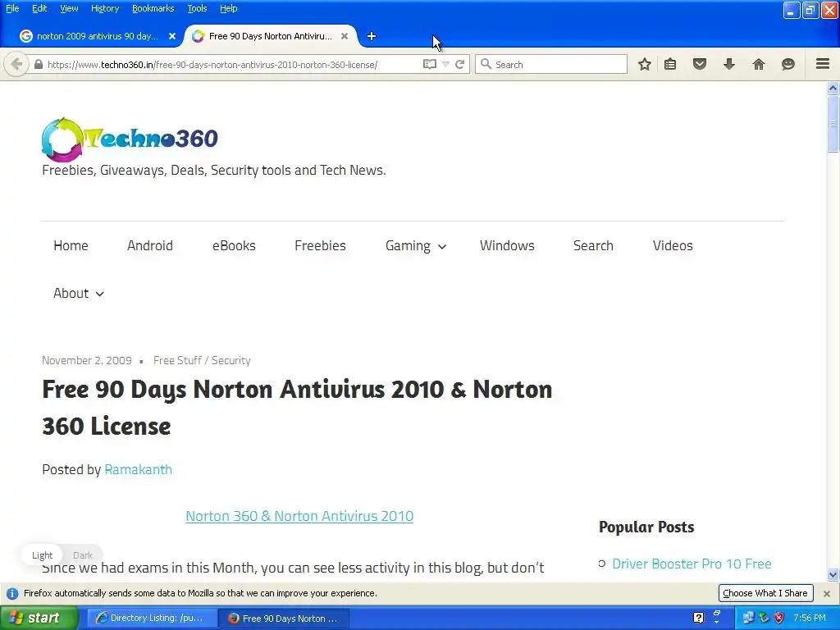Image resolution: width=840 pixels, height=630 pixels.
Task: Switch to Directory Listing taskbar window
Action: tap(151, 619)
